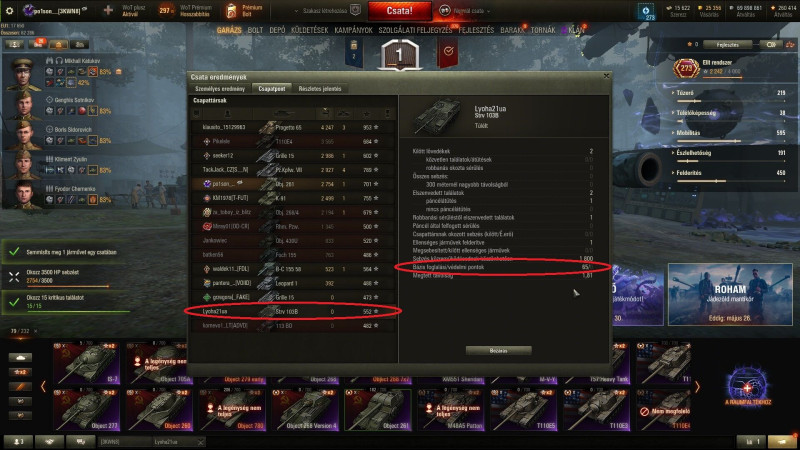Open the red missions flag icon

click(447, 53)
